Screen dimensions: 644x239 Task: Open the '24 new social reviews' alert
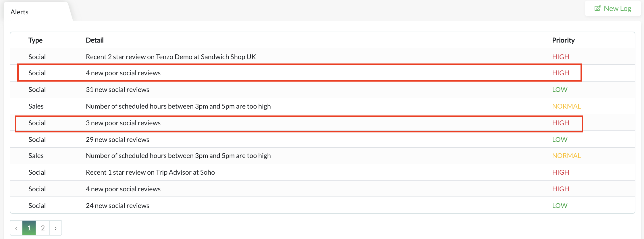(322, 206)
